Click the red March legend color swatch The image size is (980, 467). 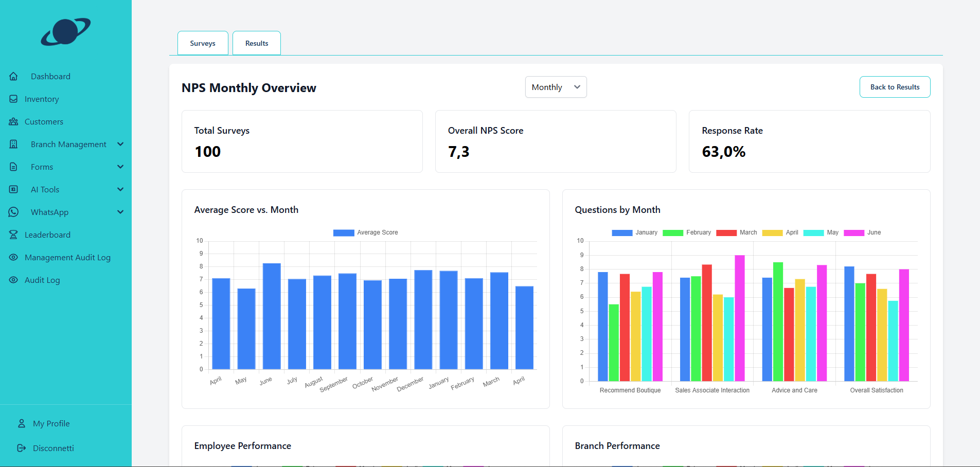coord(726,232)
